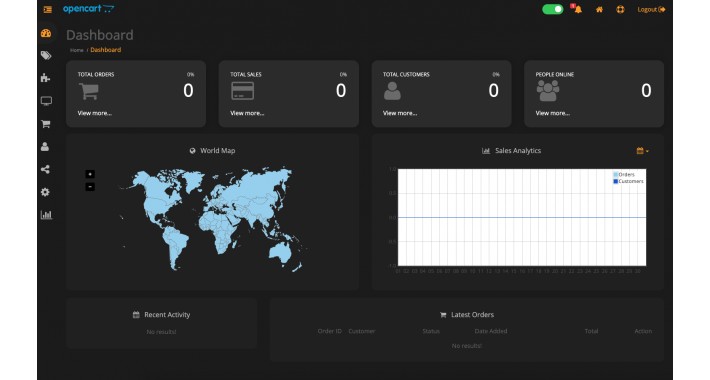The image size is (710, 380).
Task: Open the Design monitor sidebar icon
Action: point(46,101)
